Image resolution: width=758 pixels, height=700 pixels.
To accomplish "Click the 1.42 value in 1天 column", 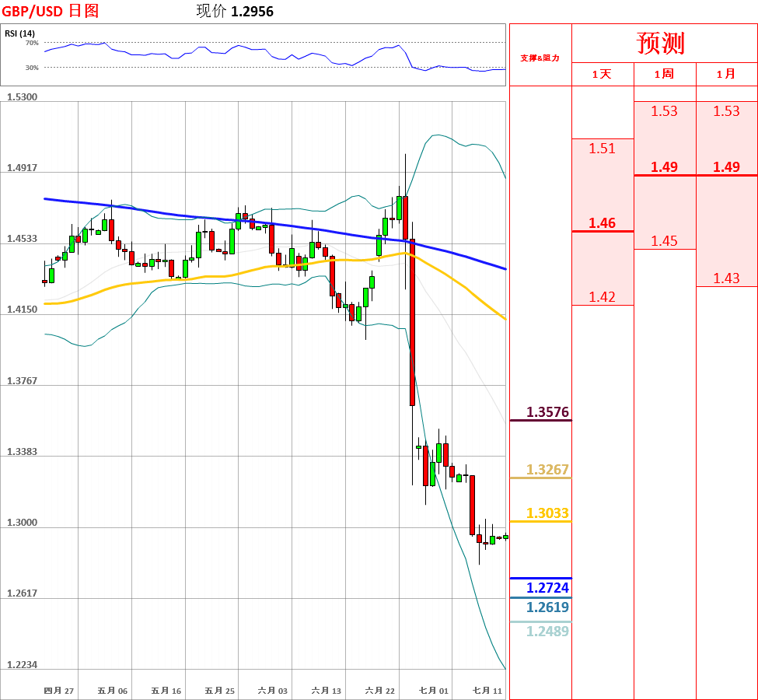I will point(603,297).
